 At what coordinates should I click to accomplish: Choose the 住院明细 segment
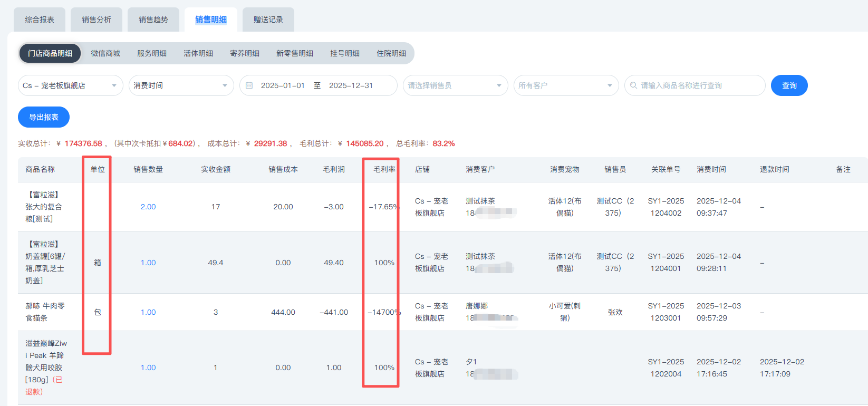coord(391,53)
